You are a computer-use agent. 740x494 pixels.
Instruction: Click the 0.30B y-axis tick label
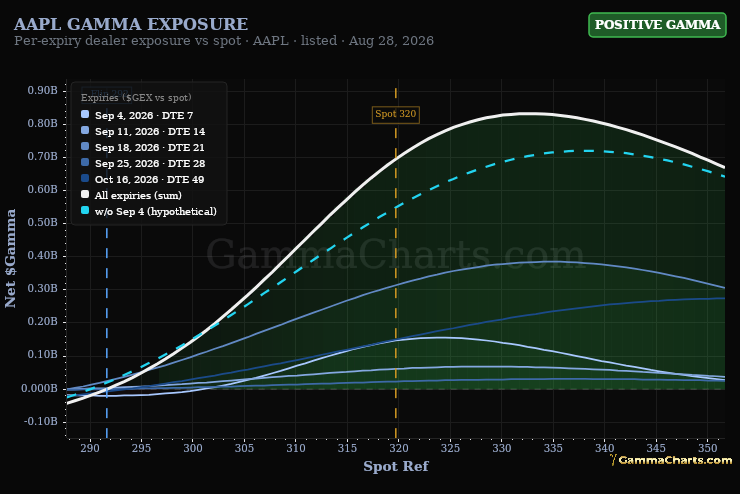click(42, 289)
